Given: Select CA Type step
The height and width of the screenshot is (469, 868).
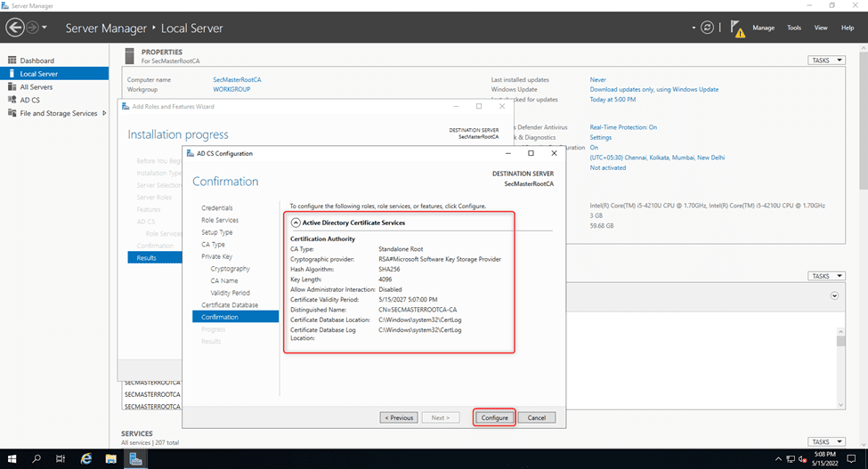Looking at the screenshot, I should click(213, 245).
